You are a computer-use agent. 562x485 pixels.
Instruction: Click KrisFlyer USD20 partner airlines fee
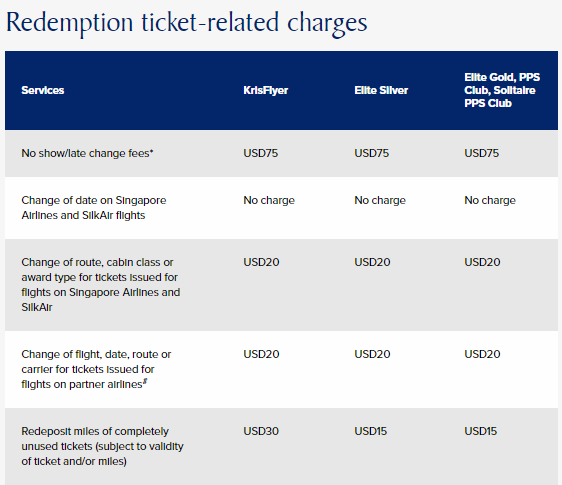coord(261,355)
